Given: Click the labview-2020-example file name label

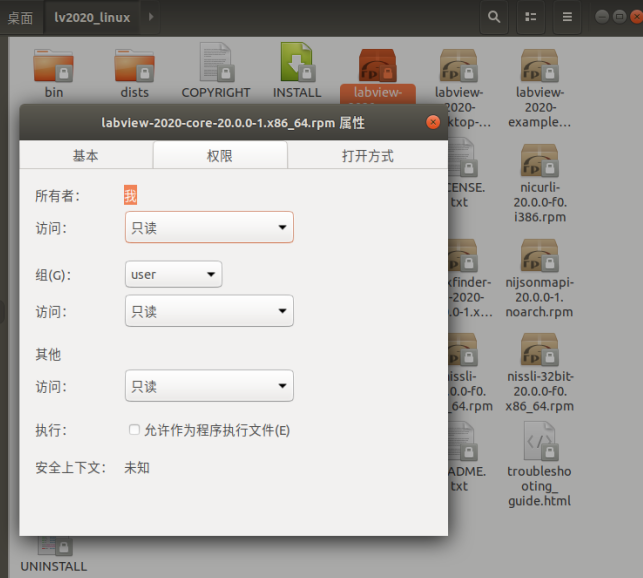Looking at the screenshot, I should pyautogui.click(x=540, y=107).
